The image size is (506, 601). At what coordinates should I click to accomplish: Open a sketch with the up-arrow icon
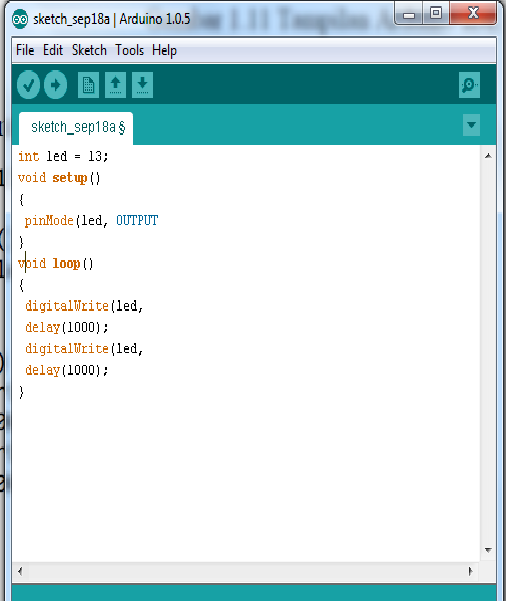point(115,85)
